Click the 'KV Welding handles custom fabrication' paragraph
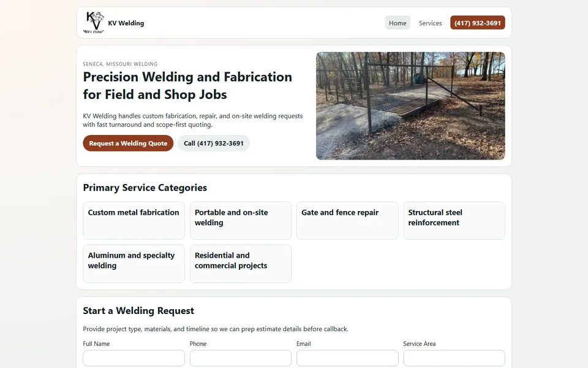Image resolution: width=588 pixels, height=368 pixels. tap(193, 120)
